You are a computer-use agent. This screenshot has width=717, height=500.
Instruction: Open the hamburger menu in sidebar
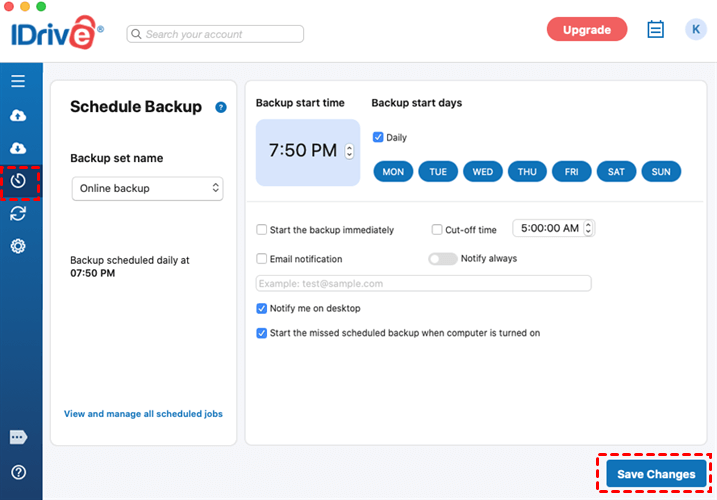(18, 81)
